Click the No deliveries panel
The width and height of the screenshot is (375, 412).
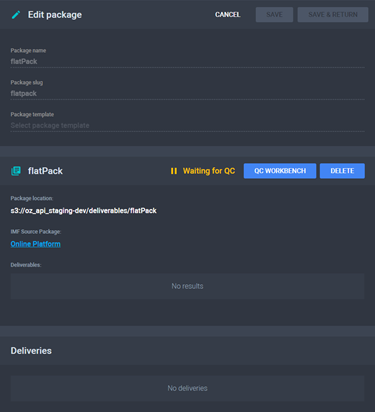(x=187, y=388)
